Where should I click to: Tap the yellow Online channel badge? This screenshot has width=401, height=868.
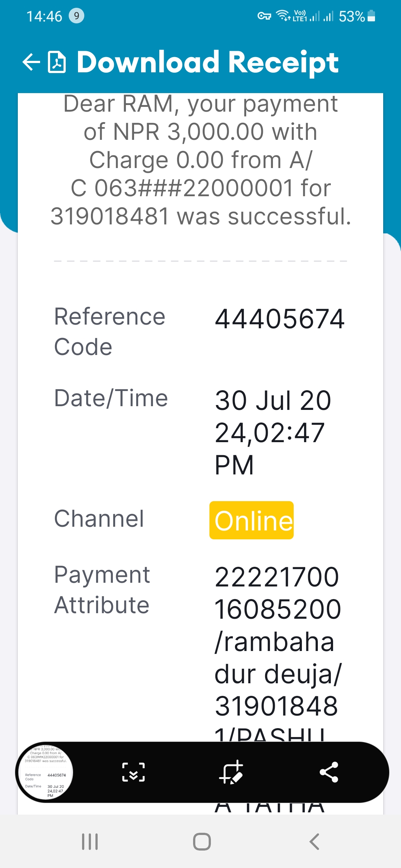pos(251,520)
